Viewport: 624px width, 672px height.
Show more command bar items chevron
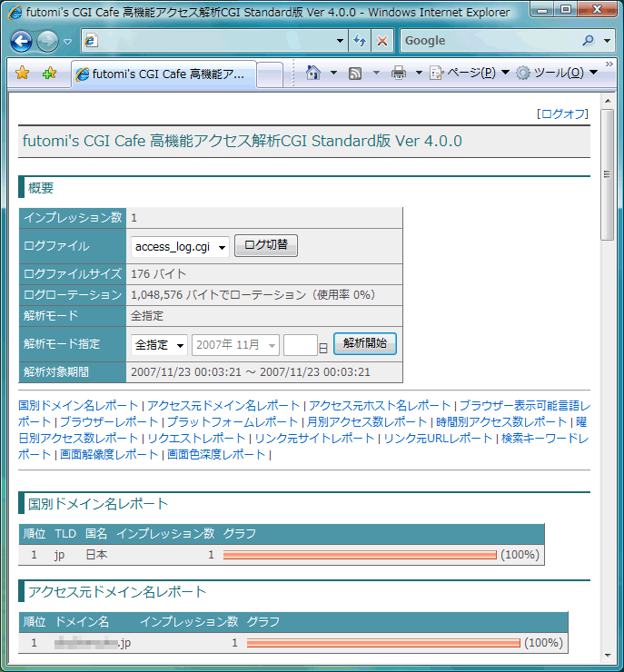pyautogui.click(x=609, y=64)
